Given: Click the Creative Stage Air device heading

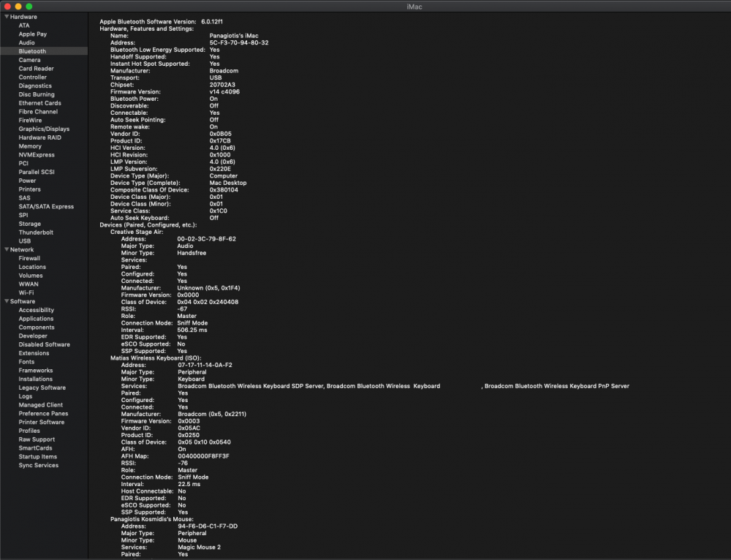Looking at the screenshot, I should [x=137, y=232].
